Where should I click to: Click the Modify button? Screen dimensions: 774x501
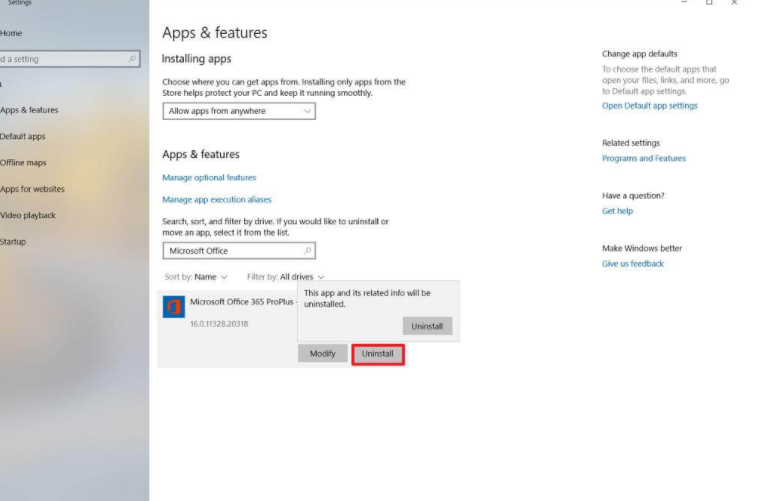[322, 353]
